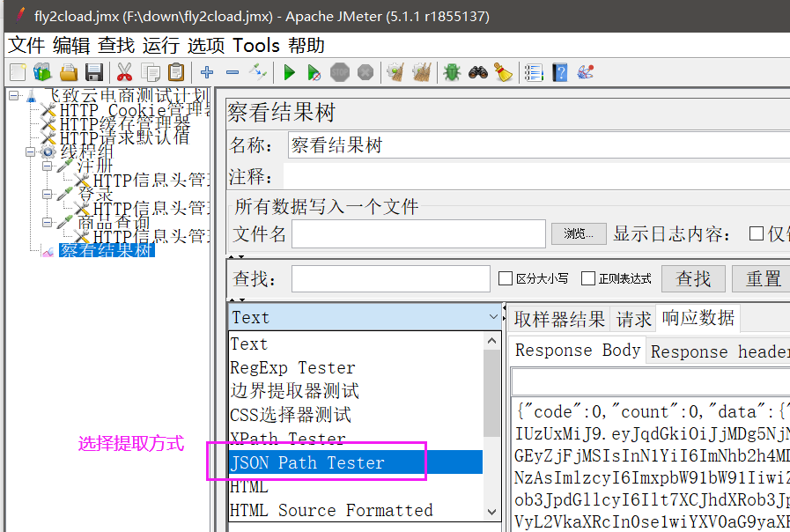Click the 文件名 input field
Image resolution: width=790 pixels, height=532 pixels.
point(418,233)
